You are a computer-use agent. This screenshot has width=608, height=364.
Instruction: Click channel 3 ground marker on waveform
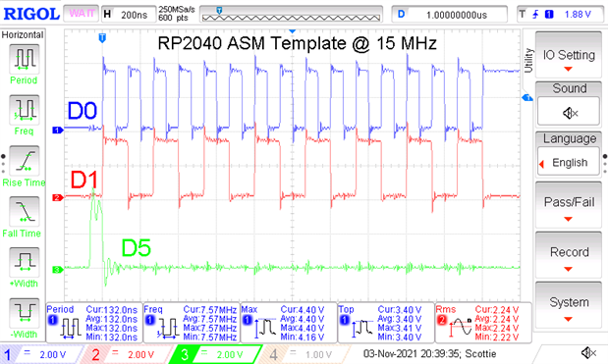(x=57, y=270)
